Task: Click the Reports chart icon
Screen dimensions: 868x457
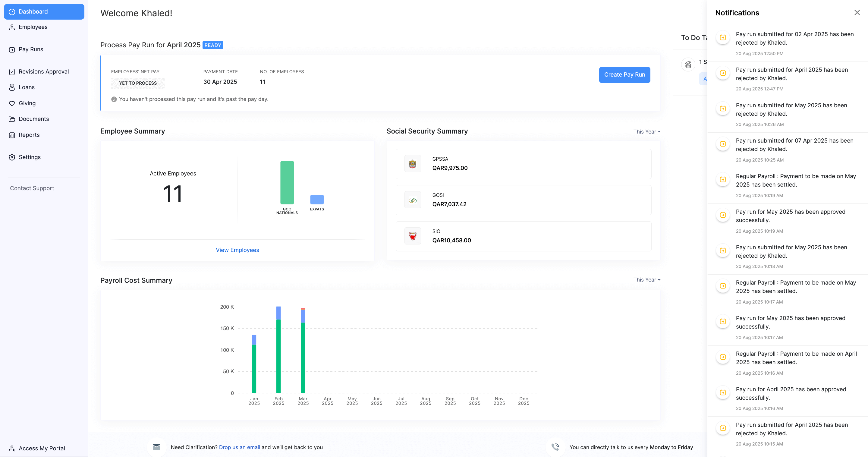Action: coord(12,135)
